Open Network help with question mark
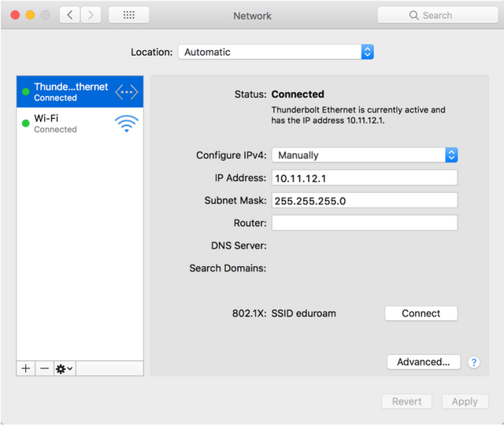Screen dimensions: 504x425 [x=473, y=362]
